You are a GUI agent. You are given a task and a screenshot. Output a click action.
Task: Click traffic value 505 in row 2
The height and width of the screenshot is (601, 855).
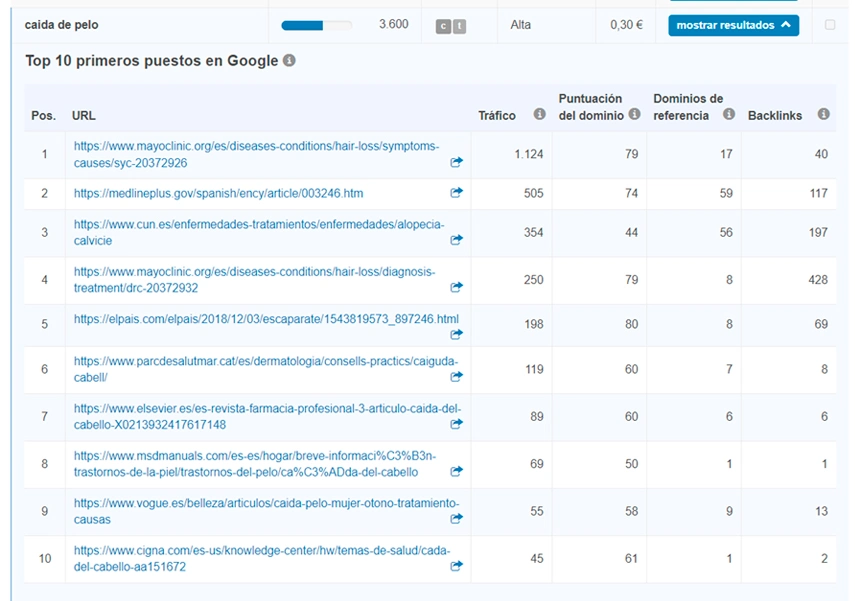pos(533,193)
